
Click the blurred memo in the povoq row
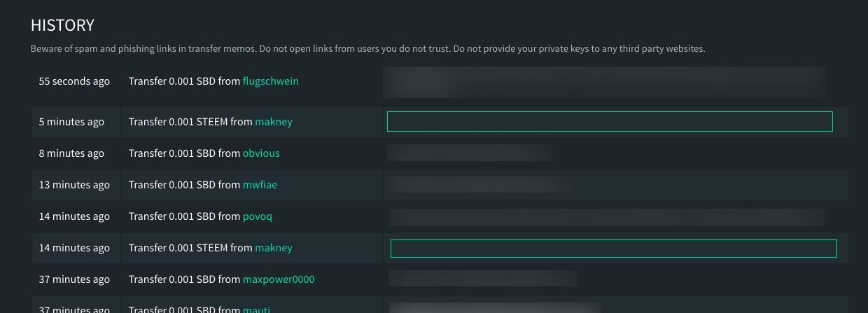point(606,217)
